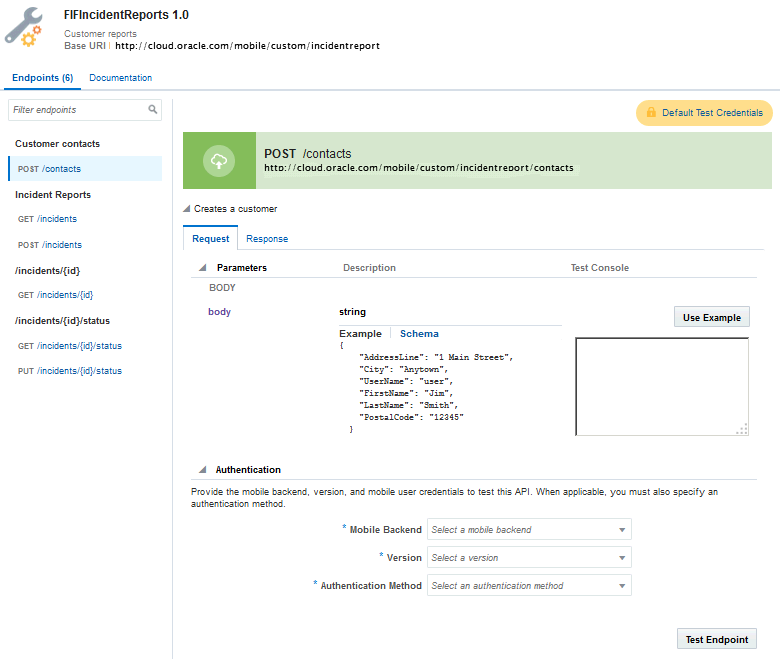Image resolution: width=780 pixels, height=659 pixels.
Task: Click the lock icon in Default Test Credentials
Action: point(651,112)
